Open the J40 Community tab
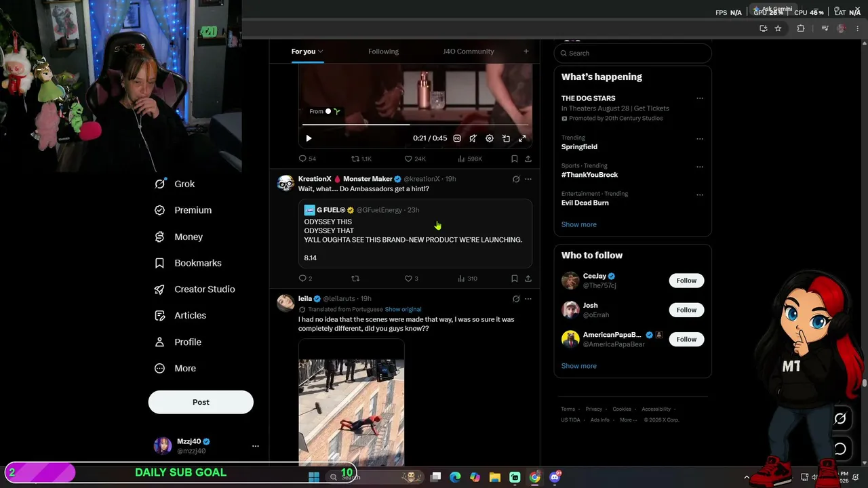868x488 pixels. tap(468, 52)
